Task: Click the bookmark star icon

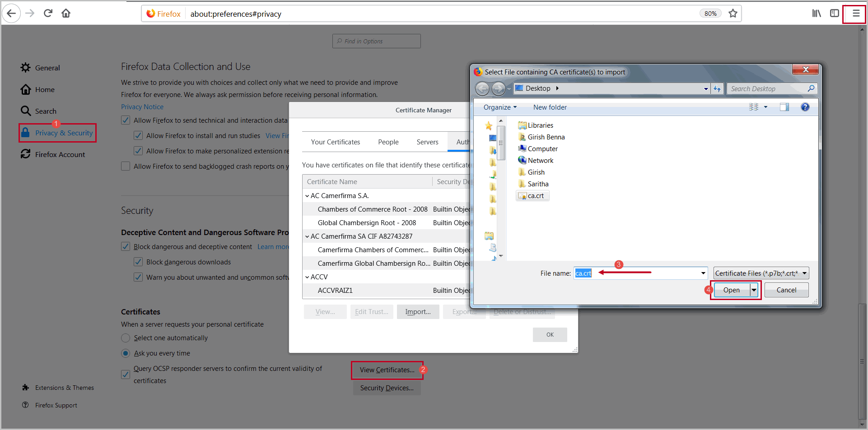Action: pyautogui.click(x=733, y=14)
